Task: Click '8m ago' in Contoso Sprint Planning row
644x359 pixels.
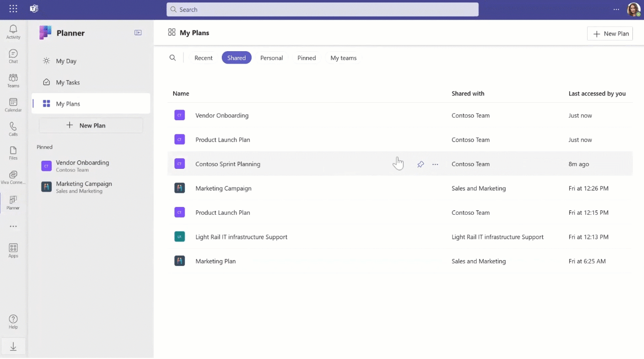Action: (579, 164)
